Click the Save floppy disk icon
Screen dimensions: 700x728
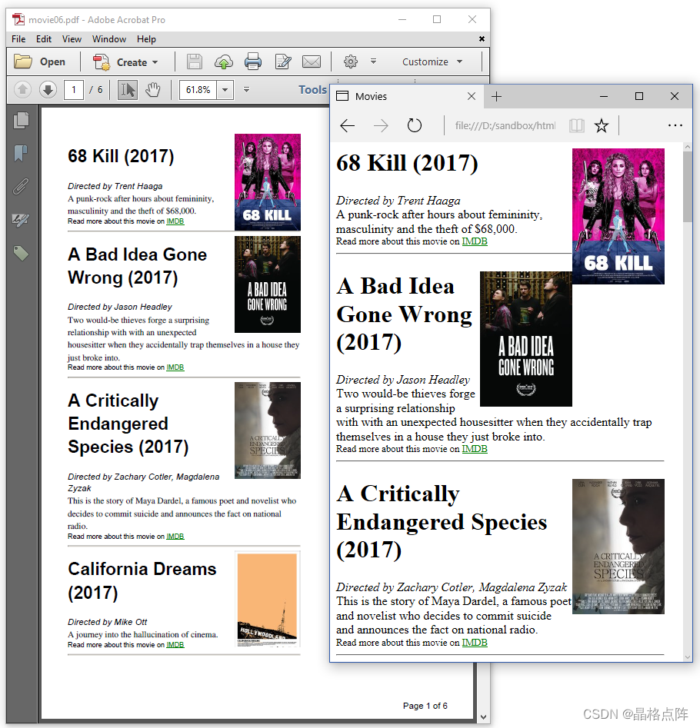click(x=194, y=61)
